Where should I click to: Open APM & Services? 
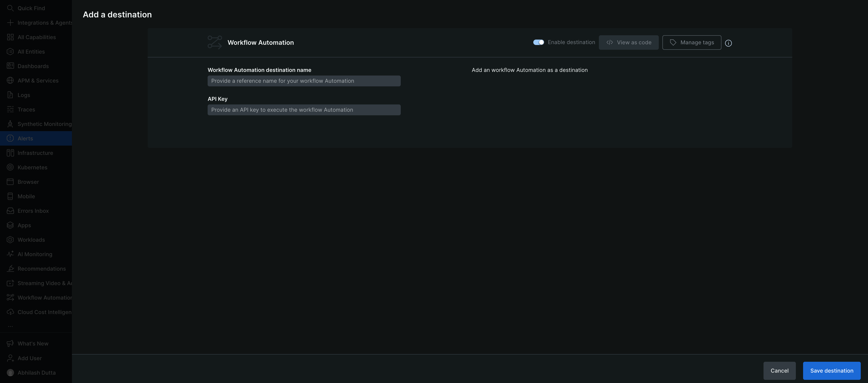click(x=38, y=80)
